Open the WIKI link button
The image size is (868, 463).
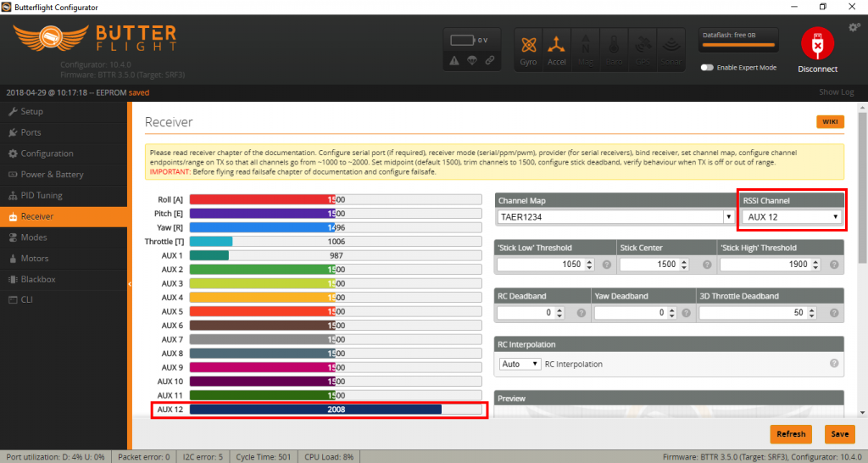point(830,122)
